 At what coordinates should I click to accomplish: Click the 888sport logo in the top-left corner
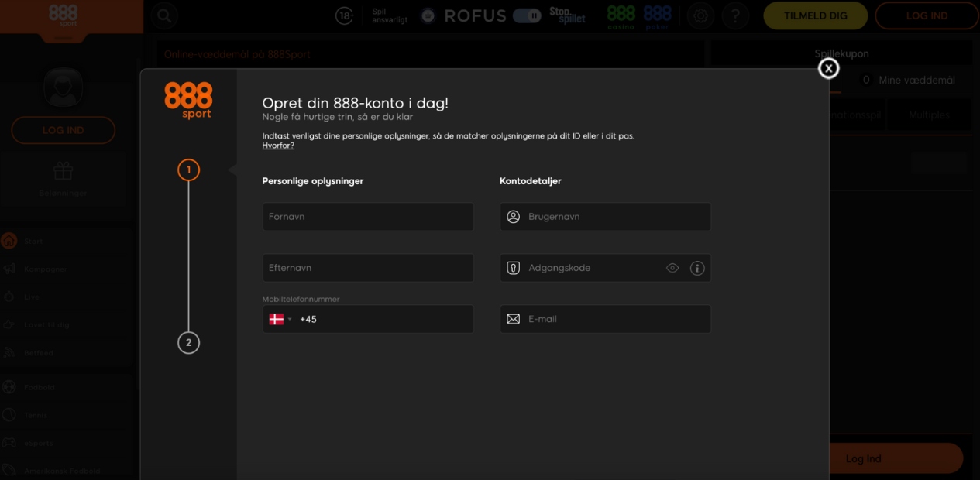click(x=63, y=15)
